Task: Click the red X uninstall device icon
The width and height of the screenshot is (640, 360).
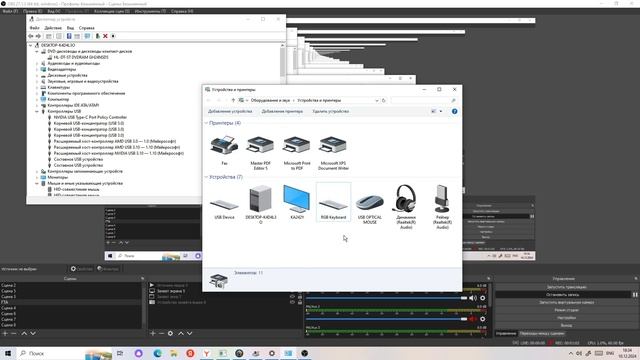Action: point(105,36)
